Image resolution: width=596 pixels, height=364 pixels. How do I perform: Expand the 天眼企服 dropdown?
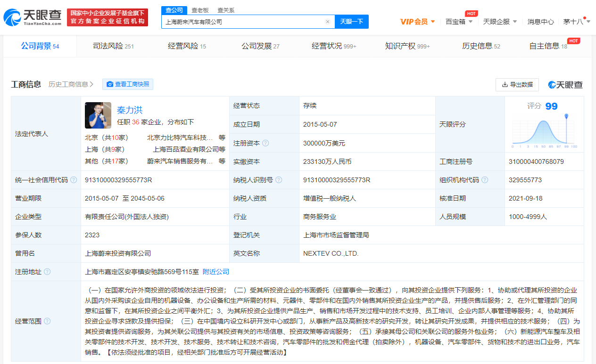(x=500, y=22)
